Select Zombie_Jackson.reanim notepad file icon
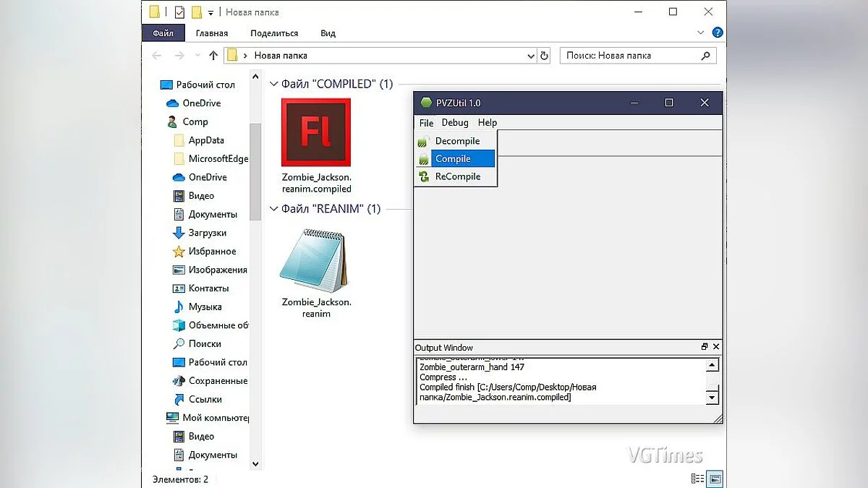This screenshot has height=488, width=868. 312,261
